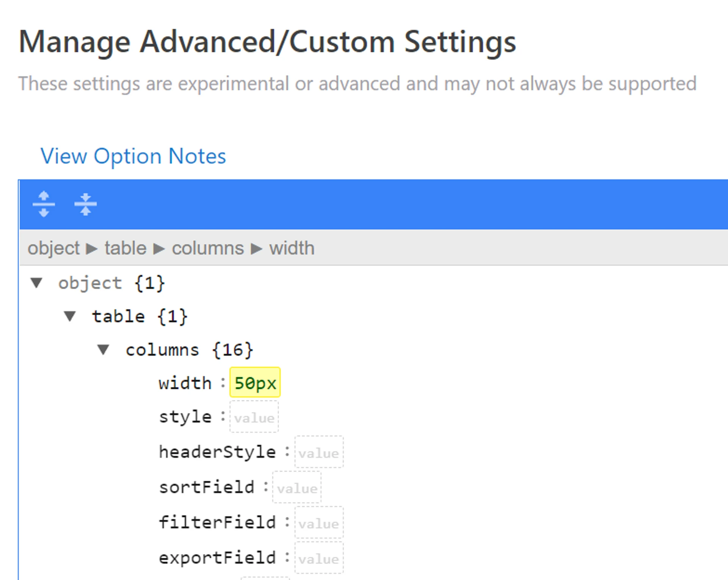Open the View Option Notes link

pyautogui.click(x=133, y=156)
